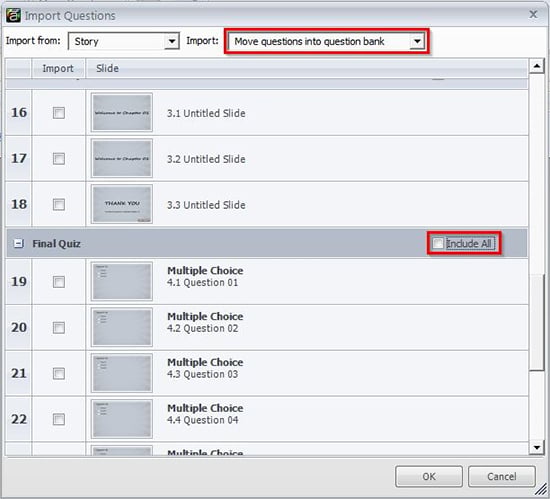The width and height of the screenshot is (550, 499).
Task: Tick the checkbox for 4.3 Question 03
Action: click(59, 373)
